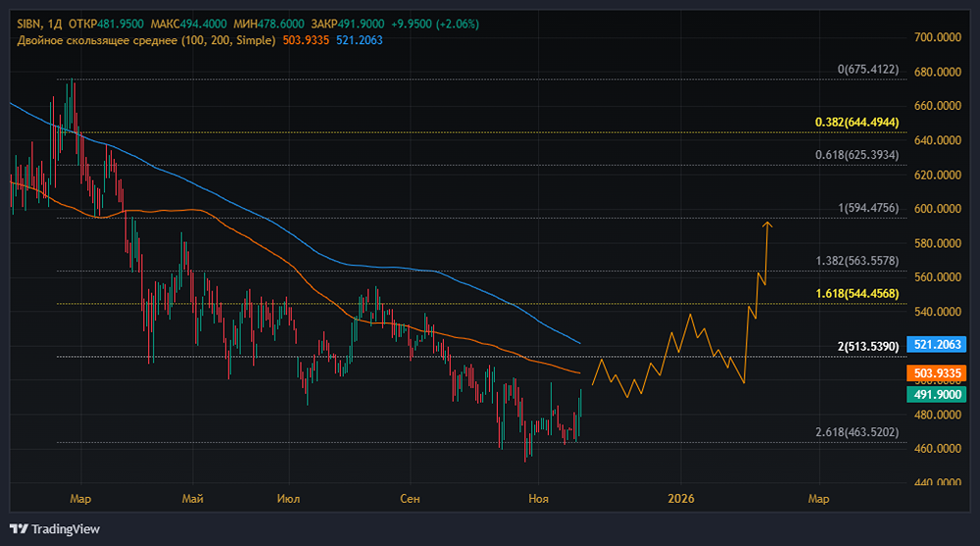Select the 0.382(644.4944) Fibonacci level label
980x546 pixels.
[x=857, y=123]
